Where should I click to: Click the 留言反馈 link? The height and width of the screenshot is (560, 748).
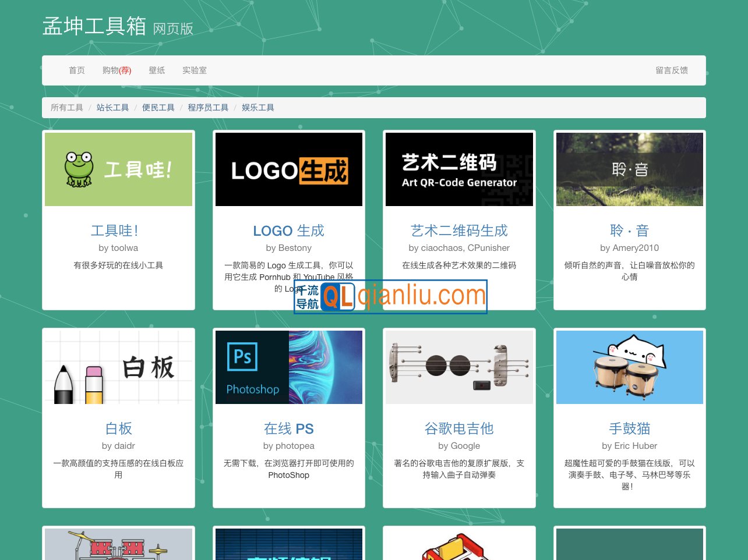[672, 70]
